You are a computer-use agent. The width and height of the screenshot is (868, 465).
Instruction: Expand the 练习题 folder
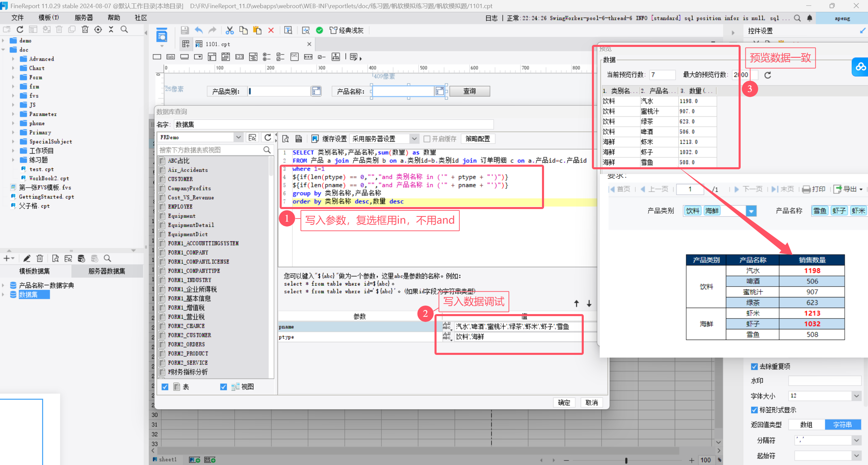pos(14,160)
